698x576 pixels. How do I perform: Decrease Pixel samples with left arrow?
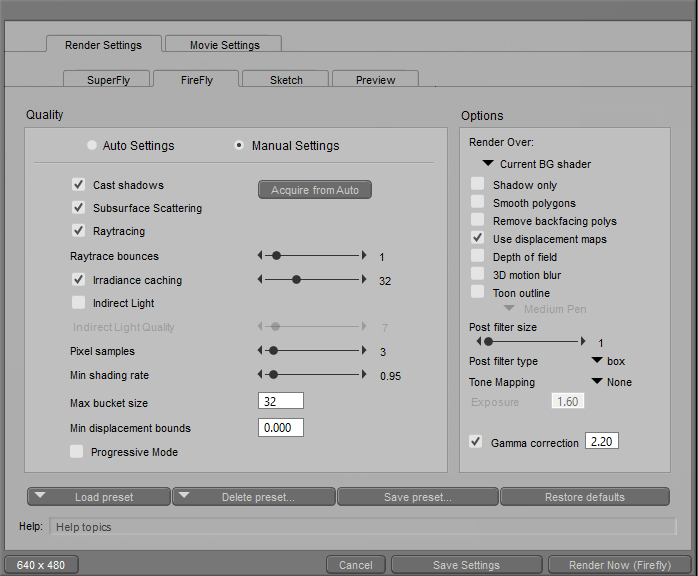coord(260,351)
